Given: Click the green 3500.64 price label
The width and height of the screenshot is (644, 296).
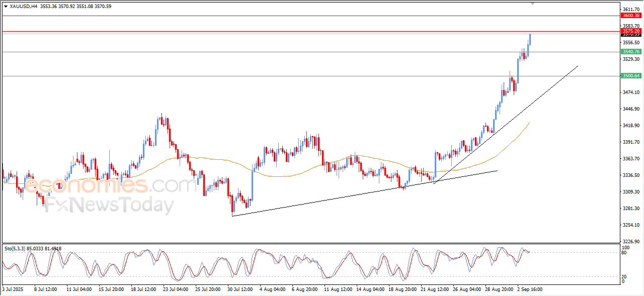Looking at the screenshot, I should [x=631, y=76].
